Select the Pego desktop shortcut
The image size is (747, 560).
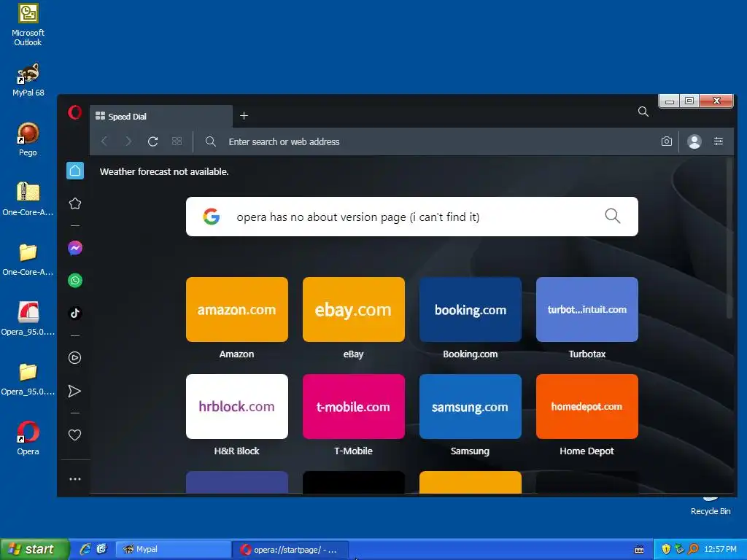[x=28, y=139]
